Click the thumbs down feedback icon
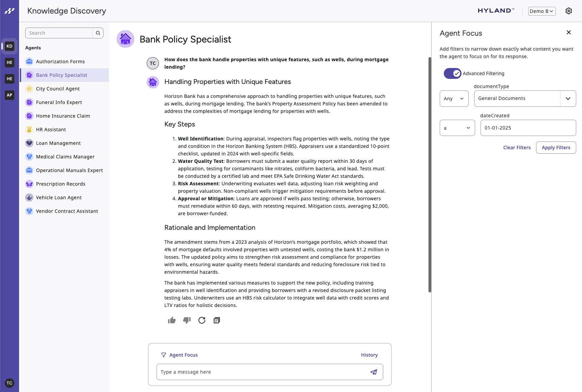The image size is (582, 392). [x=187, y=320]
